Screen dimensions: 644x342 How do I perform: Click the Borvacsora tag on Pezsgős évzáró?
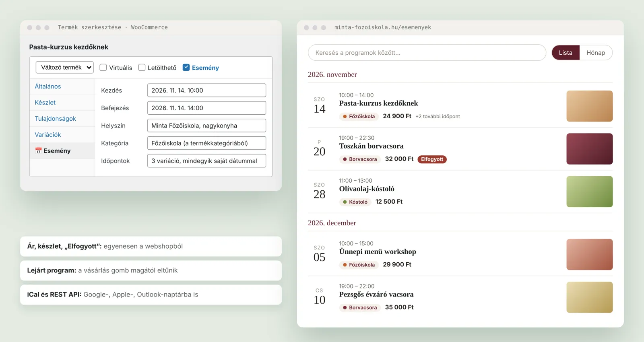tap(360, 307)
